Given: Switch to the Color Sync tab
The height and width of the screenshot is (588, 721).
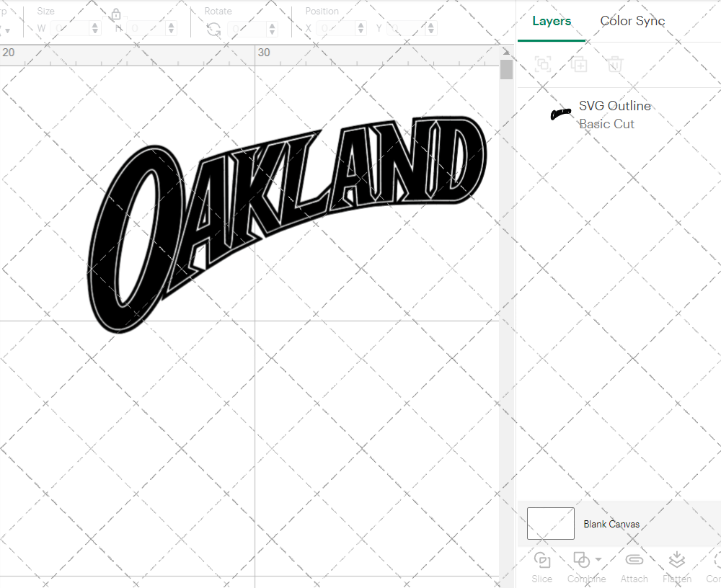Looking at the screenshot, I should [632, 21].
